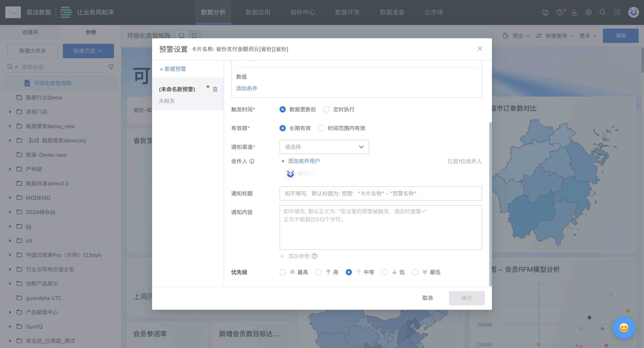The image size is (644, 348).
Task: Expand the 连锁门店 folder
Action: point(10,112)
